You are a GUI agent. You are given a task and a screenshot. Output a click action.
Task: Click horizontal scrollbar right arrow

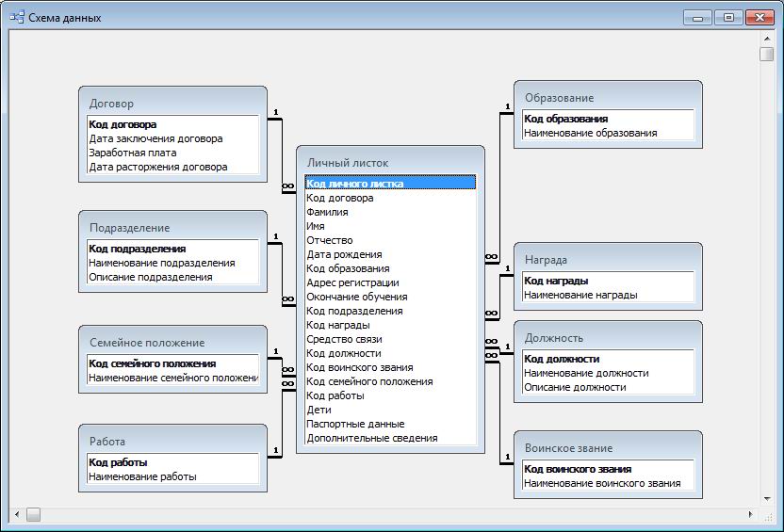(751, 514)
